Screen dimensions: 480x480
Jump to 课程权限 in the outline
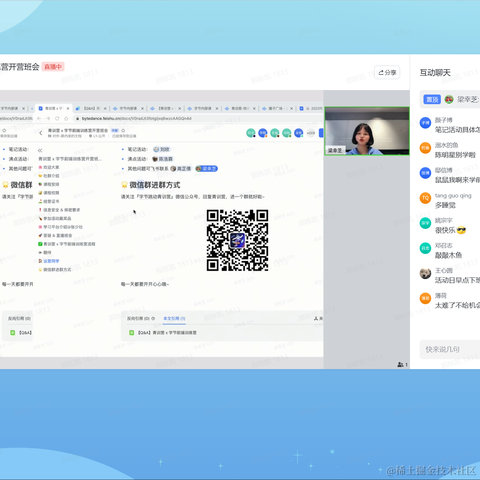[49, 193]
